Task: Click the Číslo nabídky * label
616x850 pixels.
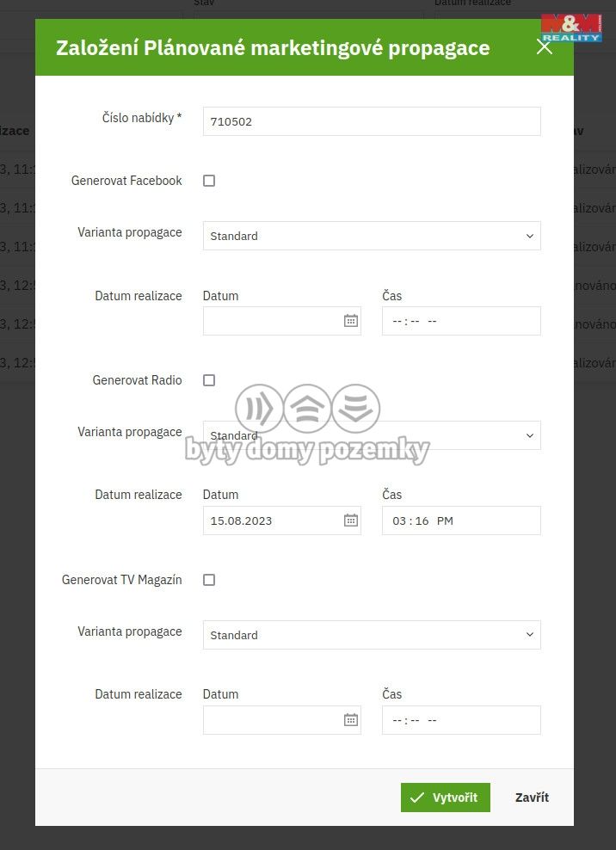Action: click(142, 118)
